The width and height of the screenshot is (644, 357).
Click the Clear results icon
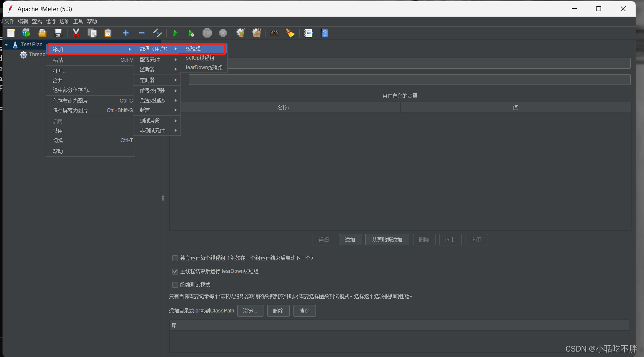(241, 33)
